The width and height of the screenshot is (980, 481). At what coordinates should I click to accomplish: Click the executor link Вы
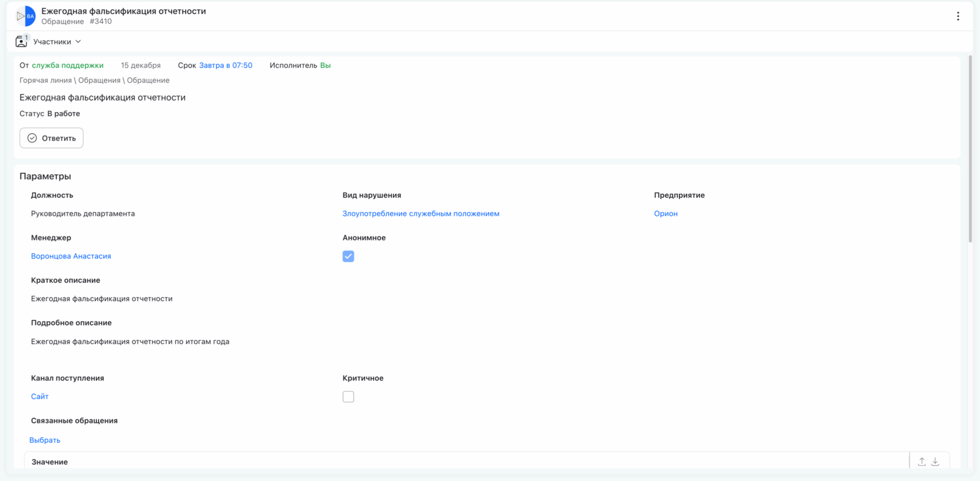325,65
